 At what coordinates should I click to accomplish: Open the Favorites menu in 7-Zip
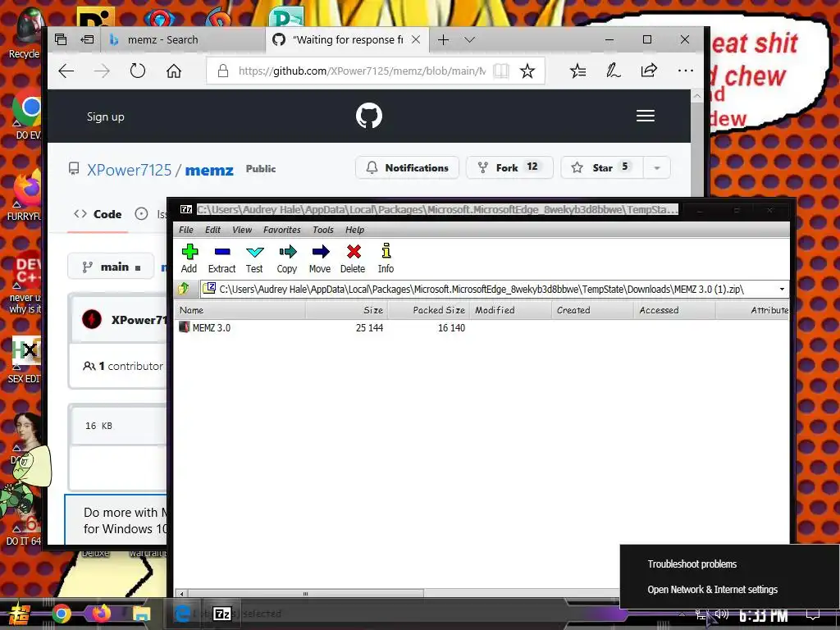[x=282, y=230]
